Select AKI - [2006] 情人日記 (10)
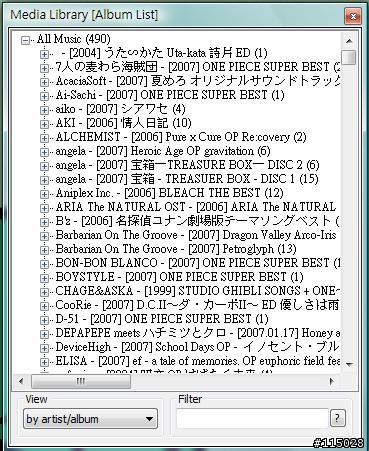Screen dimensions: 369x451 click(x=123, y=123)
